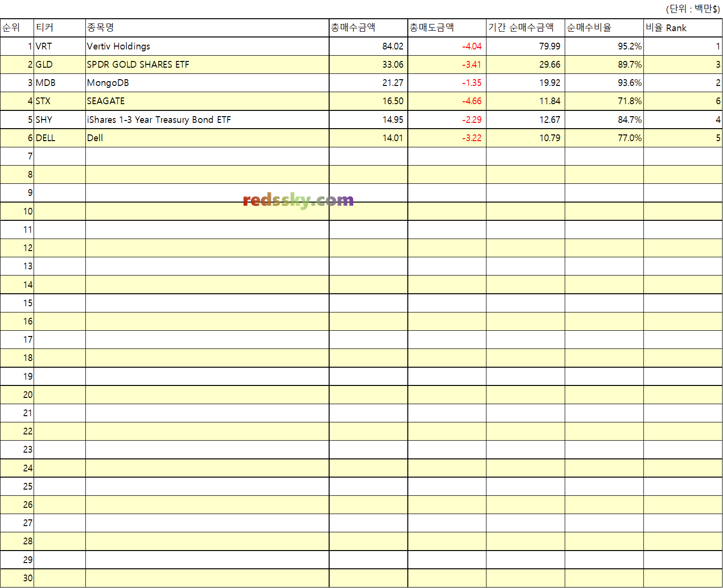Click the MongoDB name cell

[207, 83]
